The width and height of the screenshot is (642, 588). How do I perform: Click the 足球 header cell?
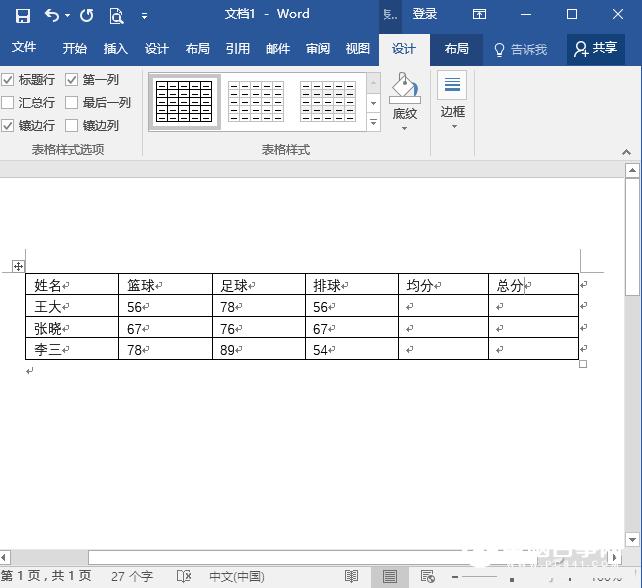(x=259, y=285)
